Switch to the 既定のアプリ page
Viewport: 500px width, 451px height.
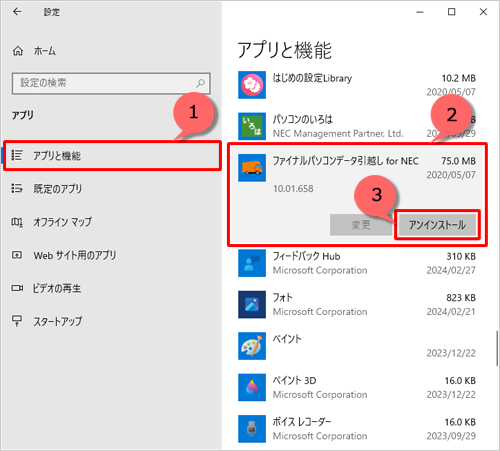(57, 189)
